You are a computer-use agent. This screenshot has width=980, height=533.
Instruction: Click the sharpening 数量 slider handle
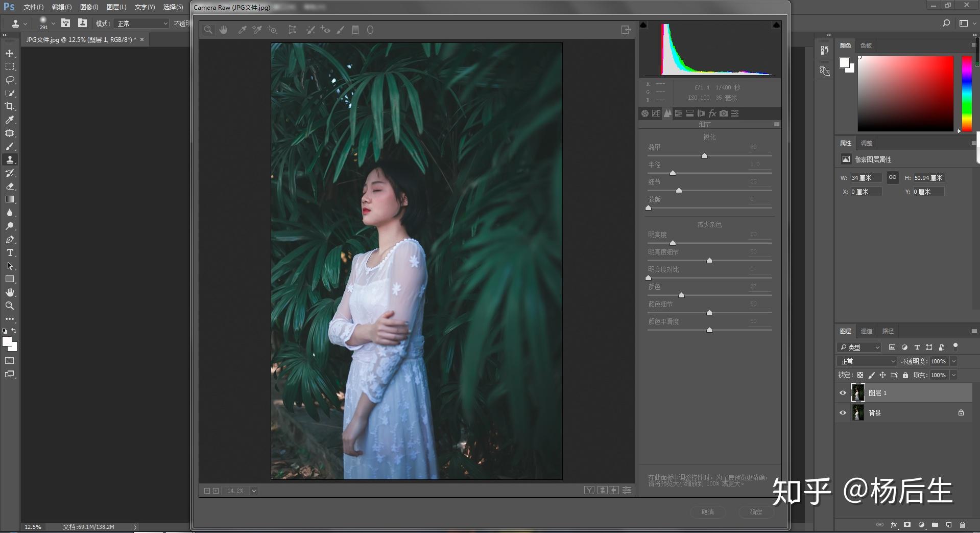(704, 156)
